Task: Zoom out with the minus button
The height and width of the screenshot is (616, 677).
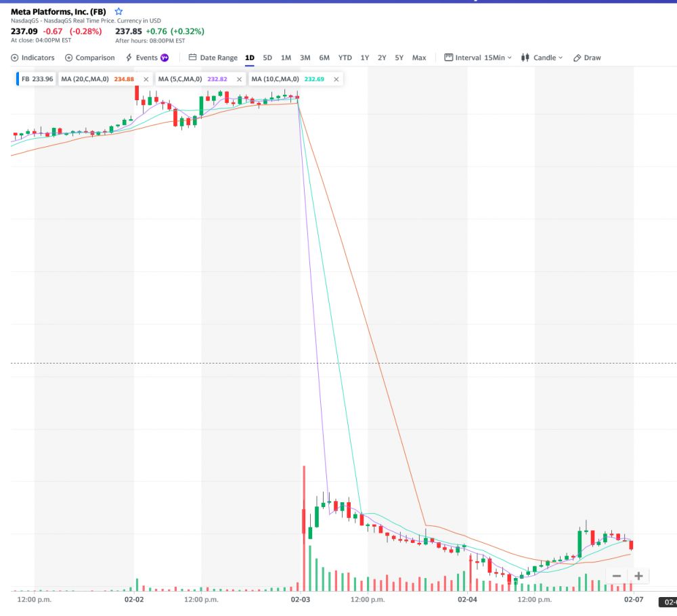Action: point(617,576)
